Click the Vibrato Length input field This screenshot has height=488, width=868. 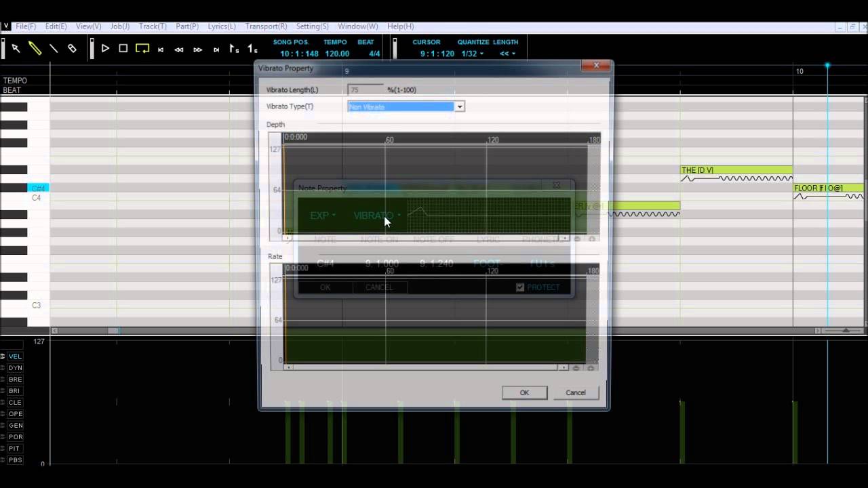tap(365, 89)
